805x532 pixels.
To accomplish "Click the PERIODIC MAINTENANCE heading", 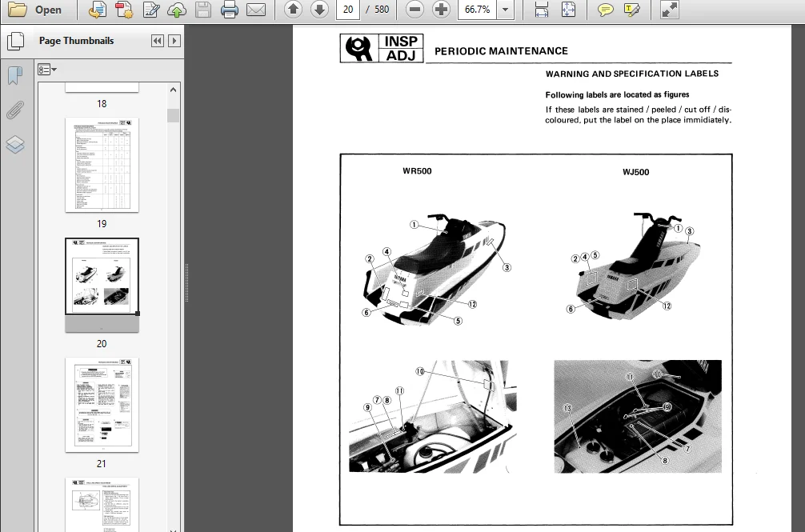I will click(501, 50).
